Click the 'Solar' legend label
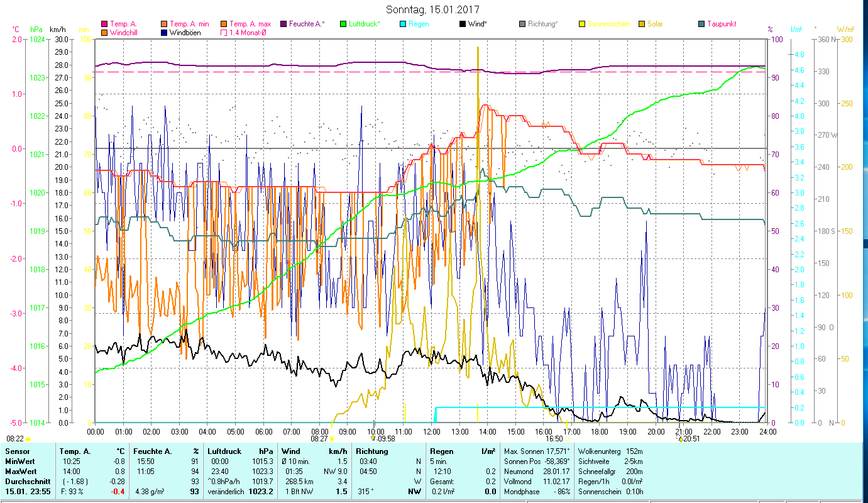 click(656, 24)
